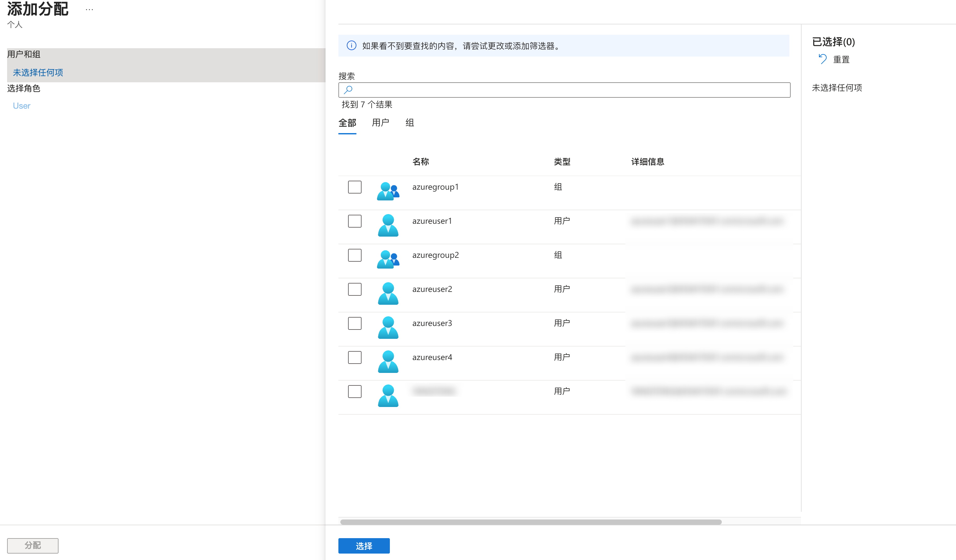
Task: Click the info icon in banner
Action: [351, 46]
